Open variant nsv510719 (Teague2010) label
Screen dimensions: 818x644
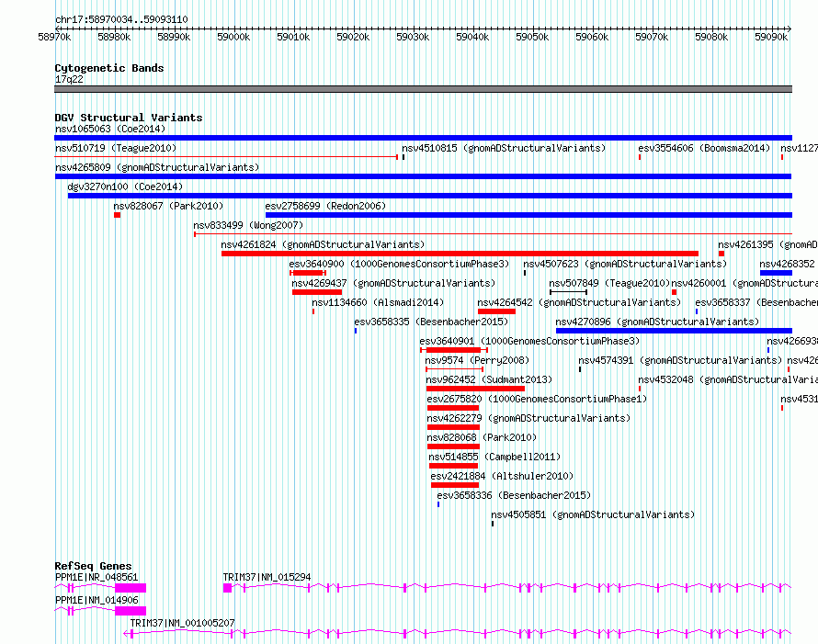(116, 148)
